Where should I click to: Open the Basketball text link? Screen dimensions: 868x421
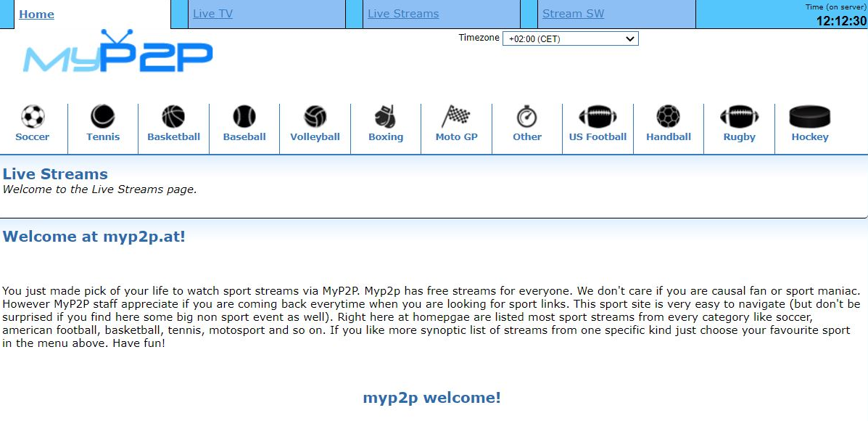coord(174,136)
